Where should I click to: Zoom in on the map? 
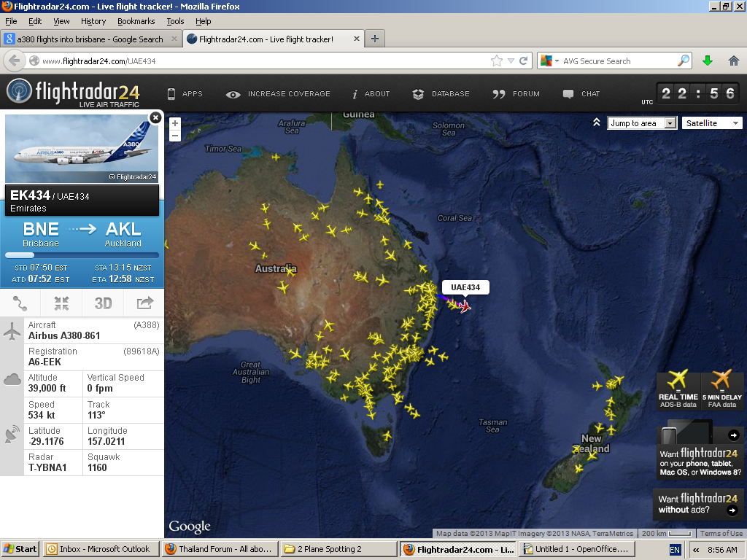coord(175,123)
